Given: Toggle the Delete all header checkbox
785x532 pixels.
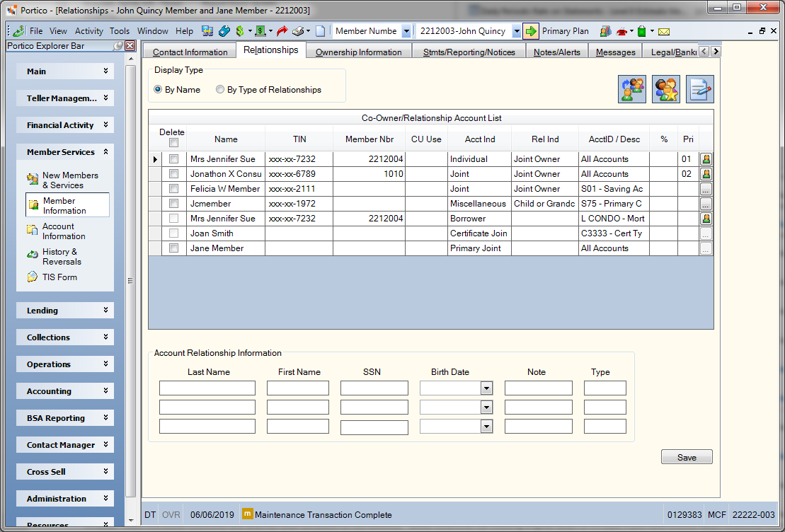Looking at the screenshot, I should click(x=173, y=143).
